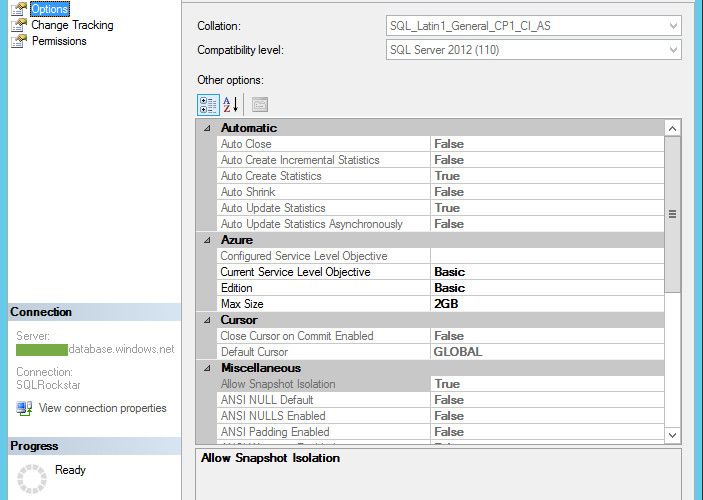Select the Auto Shrink property row
Screen dimensions: 703x500
[x=440, y=192]
